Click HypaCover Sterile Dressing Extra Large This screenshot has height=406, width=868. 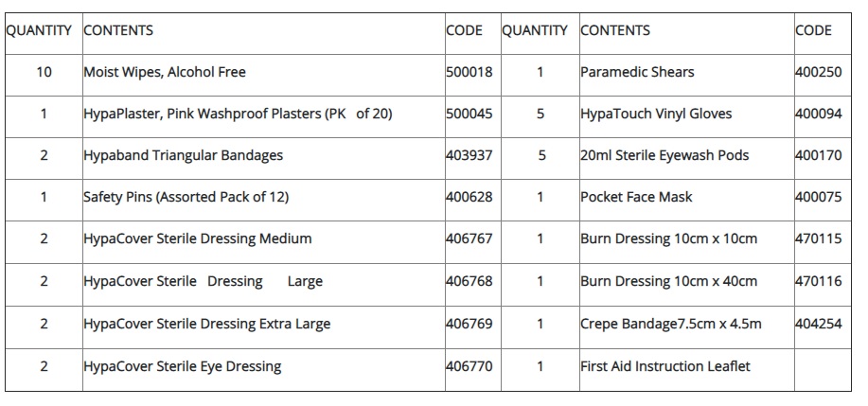click(207, 324)
